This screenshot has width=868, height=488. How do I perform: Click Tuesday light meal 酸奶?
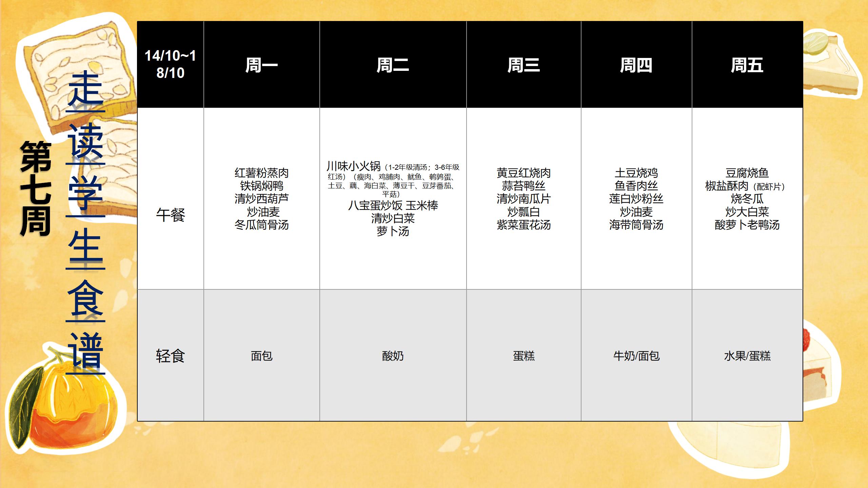(x=393, y=356)
